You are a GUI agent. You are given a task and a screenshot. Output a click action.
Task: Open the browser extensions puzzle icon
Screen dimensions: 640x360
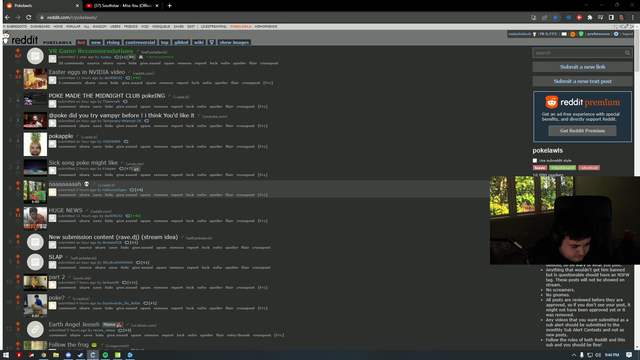tap(590, 18)
